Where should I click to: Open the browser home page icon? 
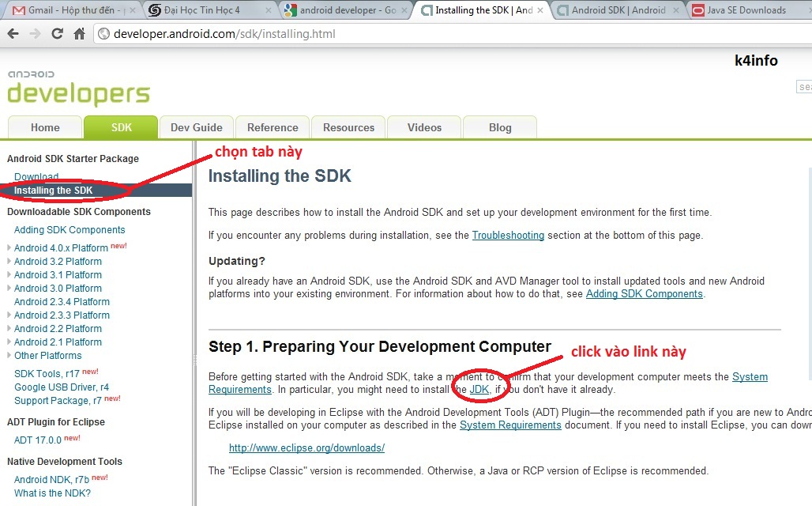tap(79, 34)
